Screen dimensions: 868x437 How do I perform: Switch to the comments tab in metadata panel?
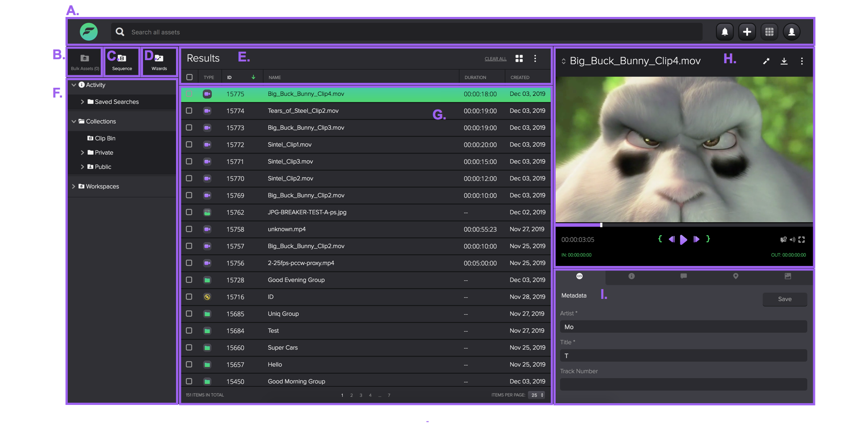tap(683, 276)
